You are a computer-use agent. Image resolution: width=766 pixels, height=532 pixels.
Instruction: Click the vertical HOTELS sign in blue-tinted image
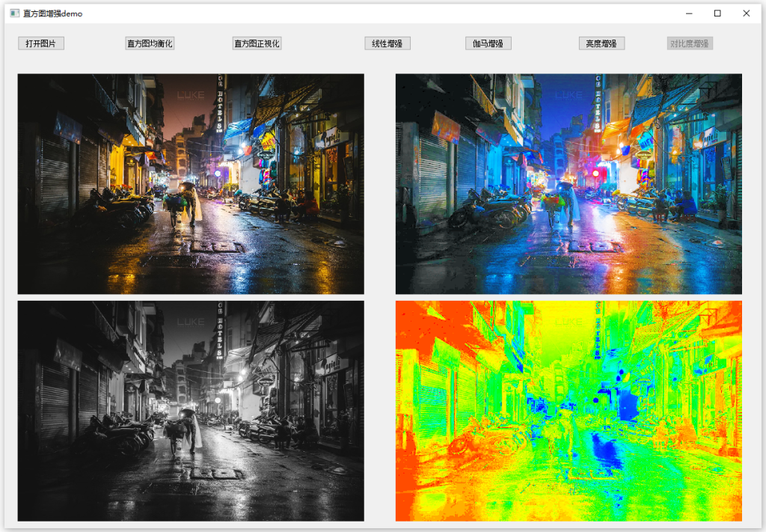click(598, 105)
